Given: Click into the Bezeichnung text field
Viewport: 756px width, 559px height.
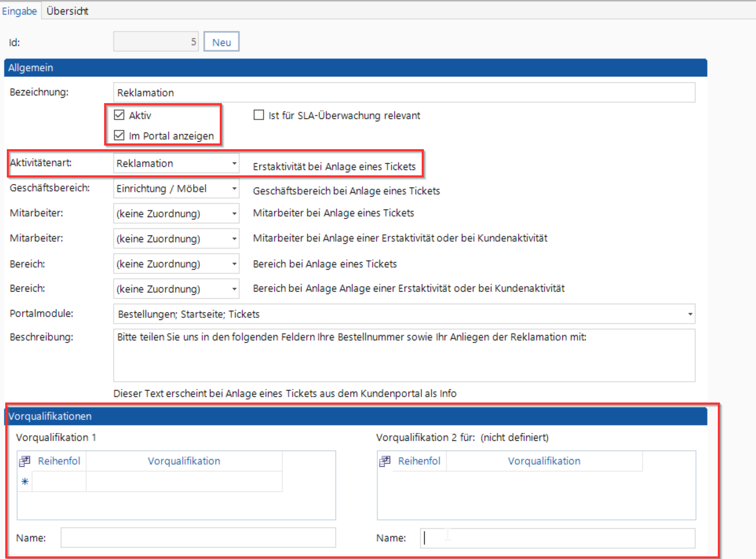Looking at the screenshot, I should tap(404, 93).
